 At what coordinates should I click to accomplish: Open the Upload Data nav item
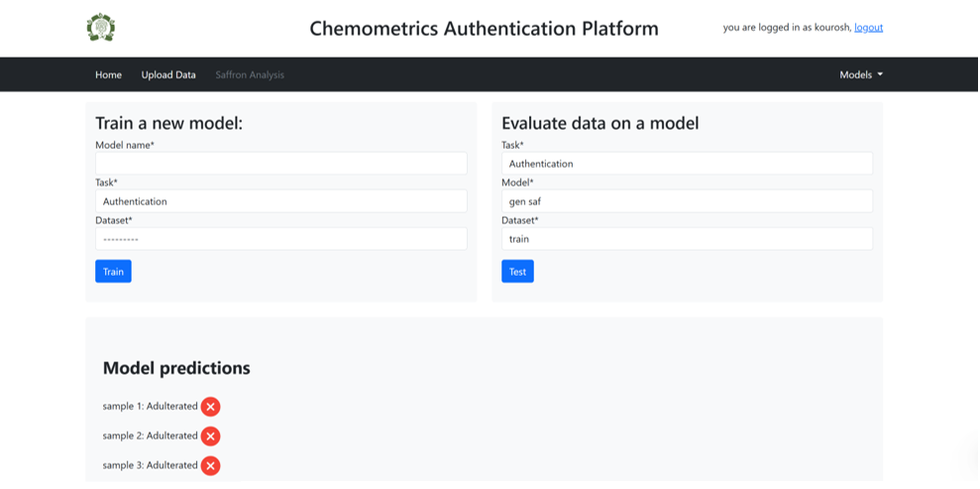pos(168,74)
